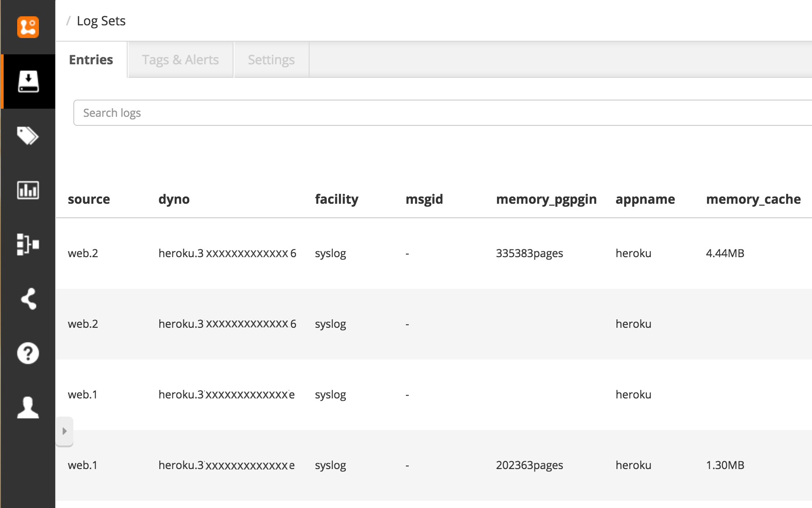This screenshot has width=812, height=508.
Task: Click the share icon in sidebar
Action: (28, 299)
